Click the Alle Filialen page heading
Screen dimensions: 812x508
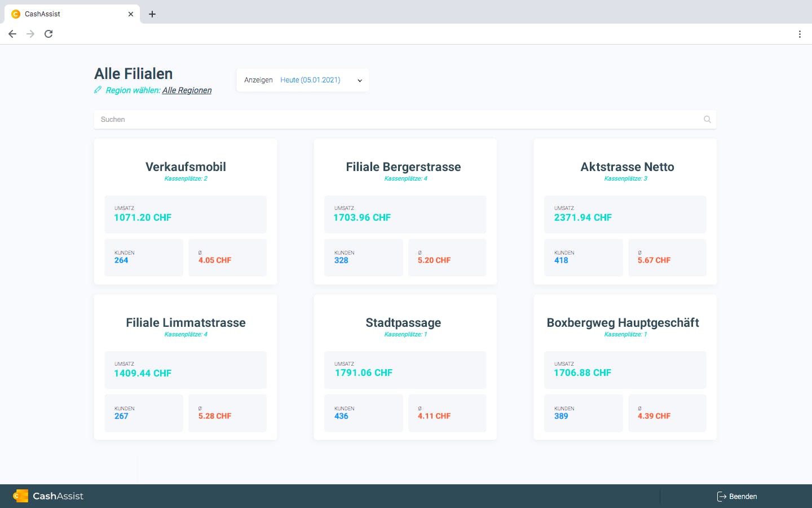point(134,74)
